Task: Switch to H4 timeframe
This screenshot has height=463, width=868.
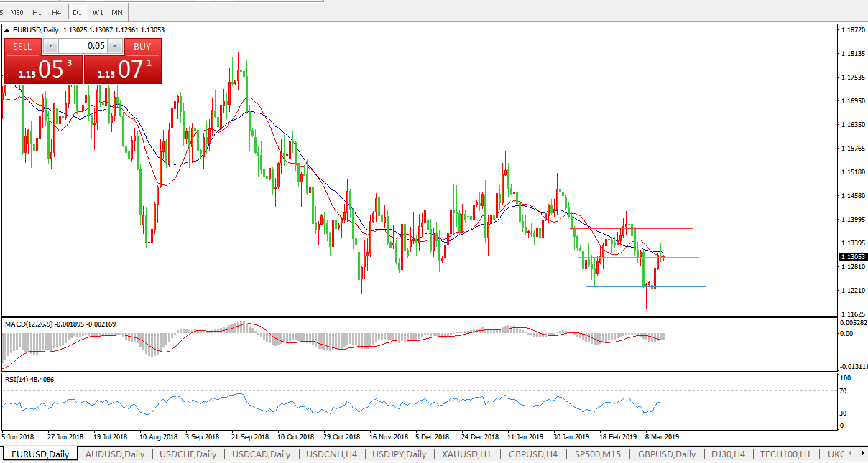Action: pos(57,12)
